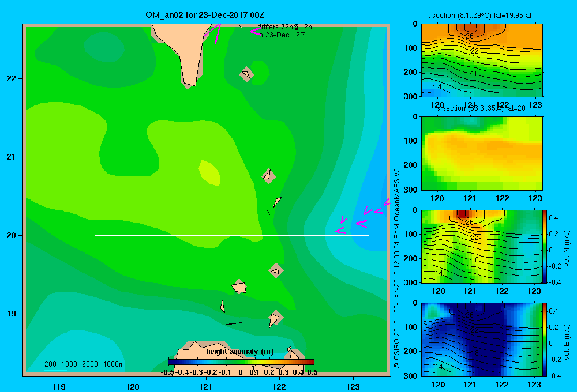This screenshot has width=577, height=392.
Task: Click the "-0.5" value on the height anomaly colorbar
Action: (167, 372)
